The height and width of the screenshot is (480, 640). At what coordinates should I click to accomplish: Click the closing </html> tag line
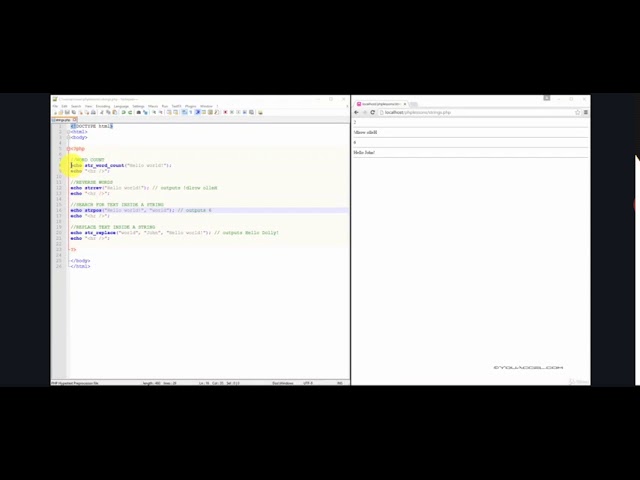coord(80,266)
